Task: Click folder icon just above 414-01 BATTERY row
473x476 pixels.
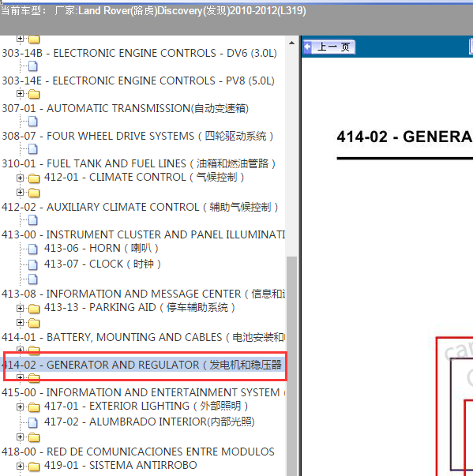Action: [x=34, y=323]
